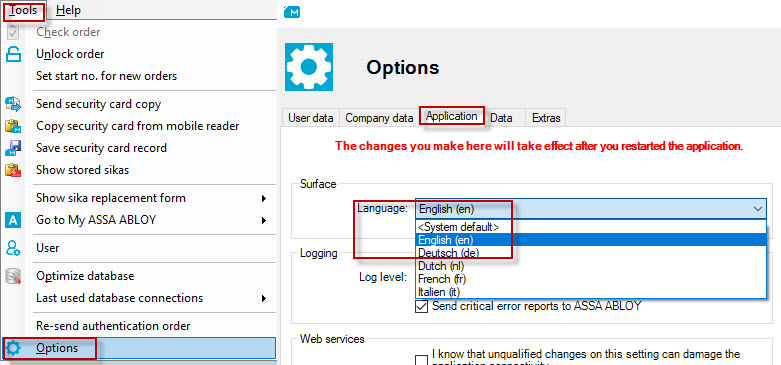The image size is (781, 365).
Task: Click the Send security card copy icon
Action: (x=13, y=104)
